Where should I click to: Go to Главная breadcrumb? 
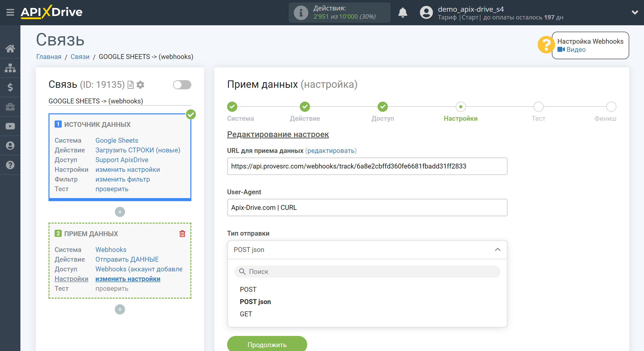tap(49, 57)
